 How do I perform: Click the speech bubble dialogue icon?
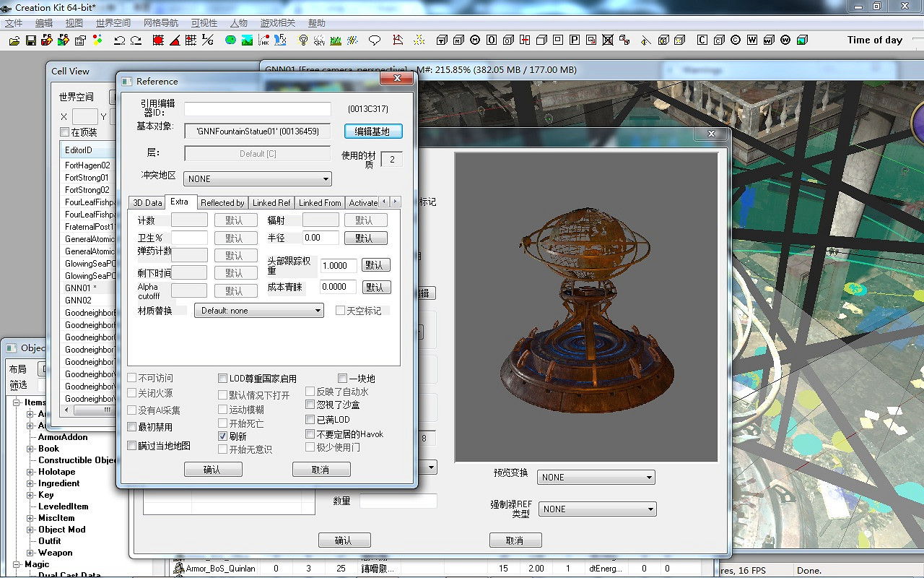(x=375, y=40)
